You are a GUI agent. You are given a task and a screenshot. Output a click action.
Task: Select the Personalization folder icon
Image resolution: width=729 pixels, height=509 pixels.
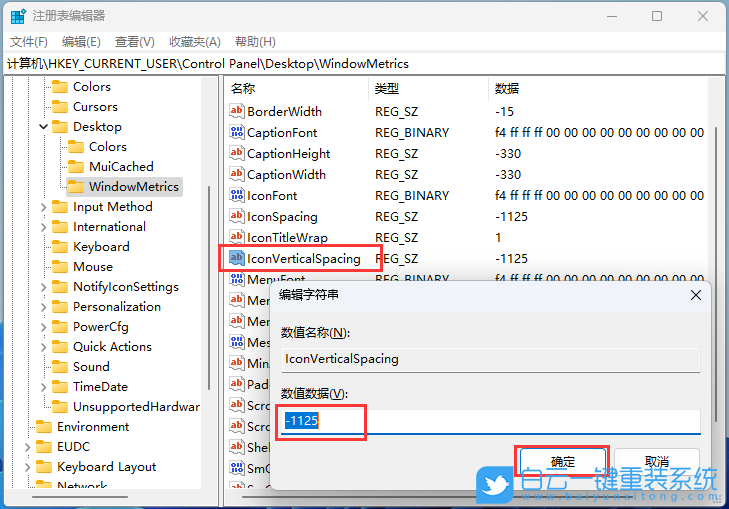[60, 307]
